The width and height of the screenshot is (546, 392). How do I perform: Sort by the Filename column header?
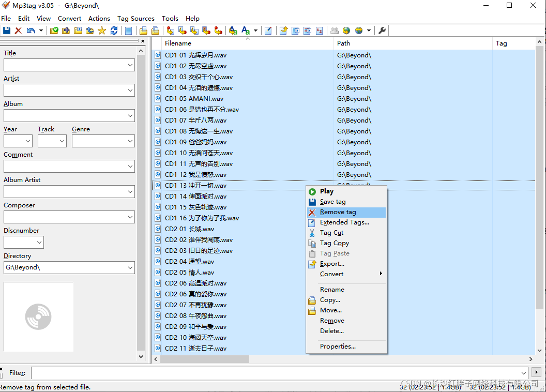point(247,43)
